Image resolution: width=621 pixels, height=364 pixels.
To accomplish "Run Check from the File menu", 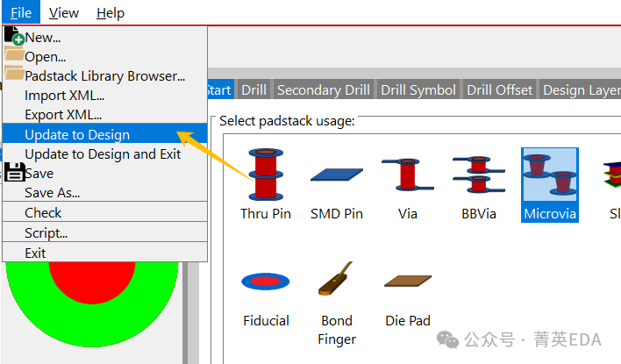I will 105,212.
